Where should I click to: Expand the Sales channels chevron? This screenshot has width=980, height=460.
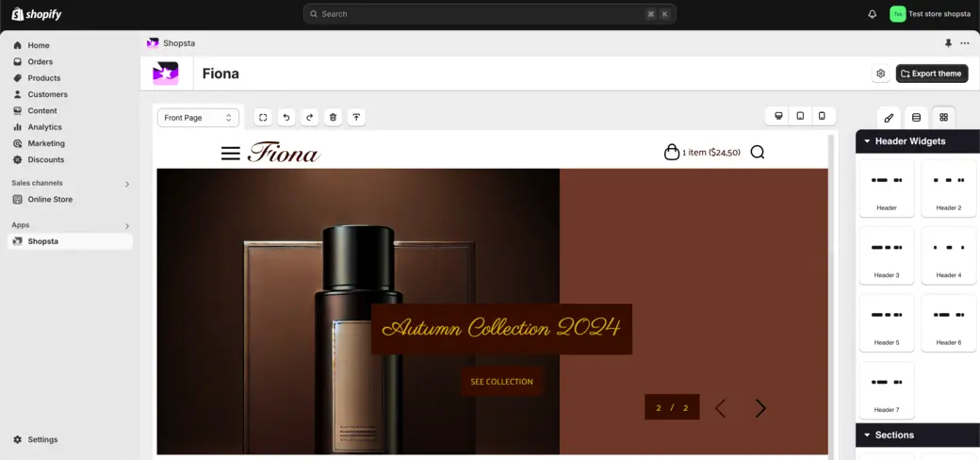[x=127, y=184]
